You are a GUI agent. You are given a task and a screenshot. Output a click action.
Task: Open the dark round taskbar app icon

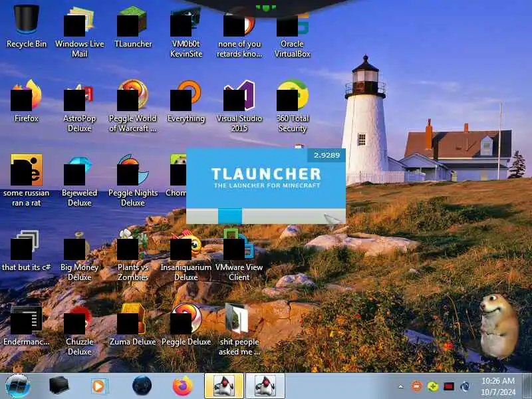point(142,386)
